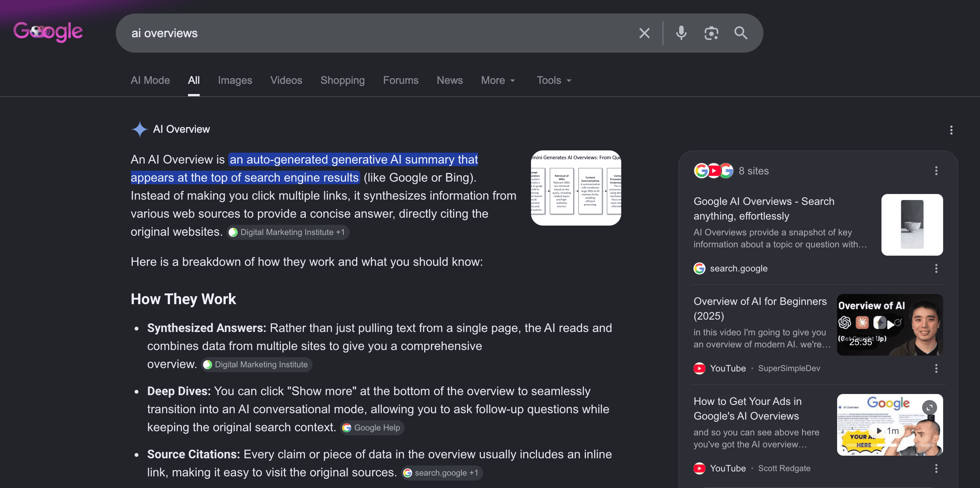
Task: Open the Tools dropdown
Action: (x=554, y=80)
